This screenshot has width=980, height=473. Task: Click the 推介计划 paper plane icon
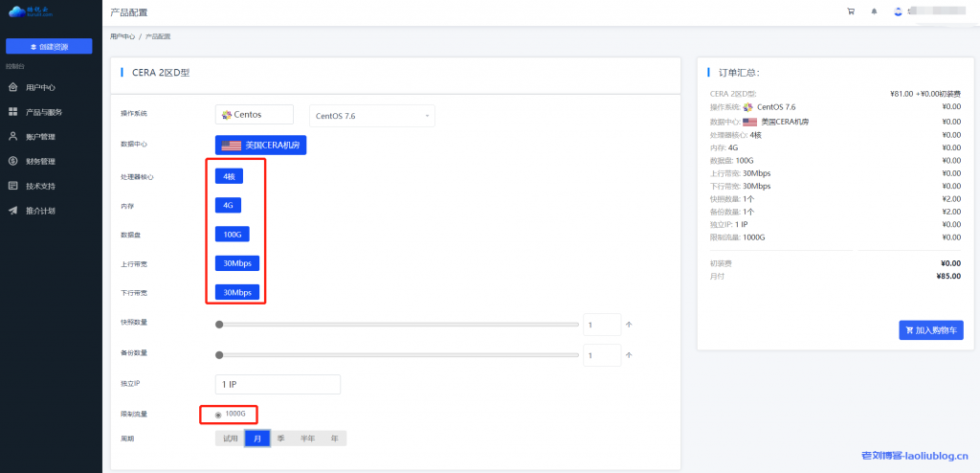coord(12,211)
